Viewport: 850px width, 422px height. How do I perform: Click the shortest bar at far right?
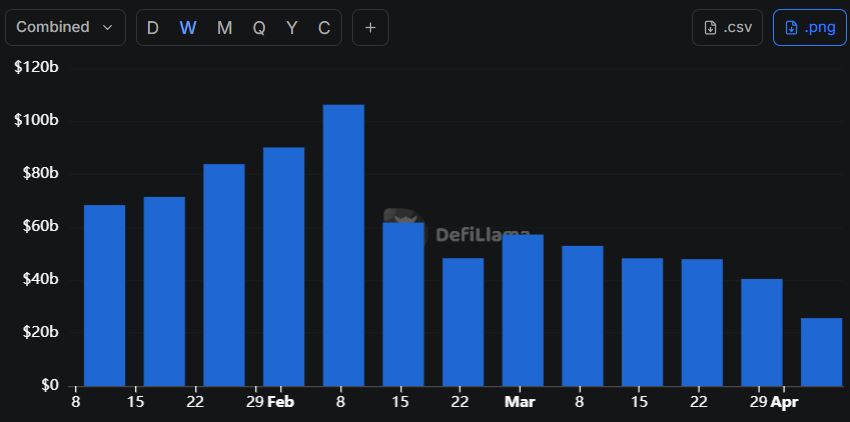tap(821, 352)
